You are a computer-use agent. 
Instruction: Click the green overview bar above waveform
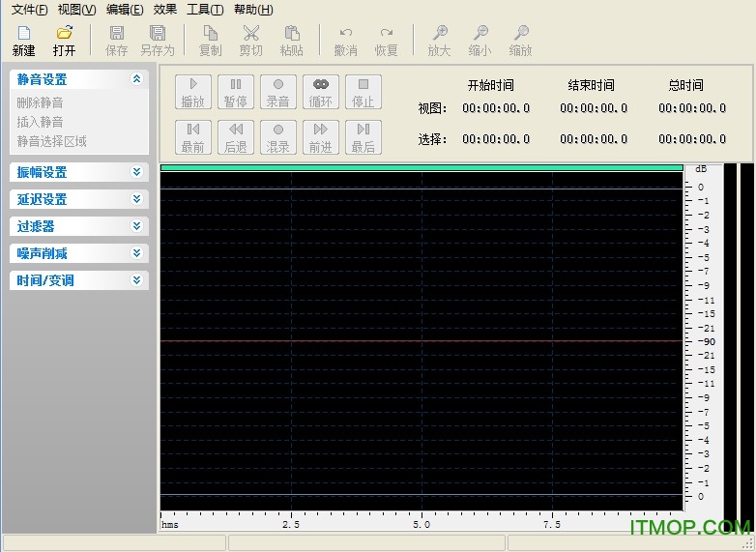pos(422,167)
